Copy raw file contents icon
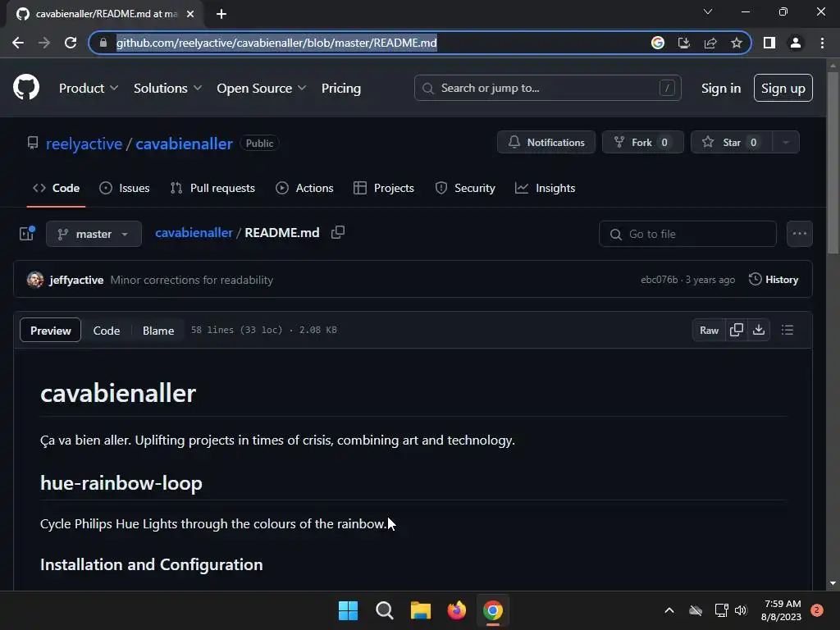The image size is (840, 630). [736, 330]
